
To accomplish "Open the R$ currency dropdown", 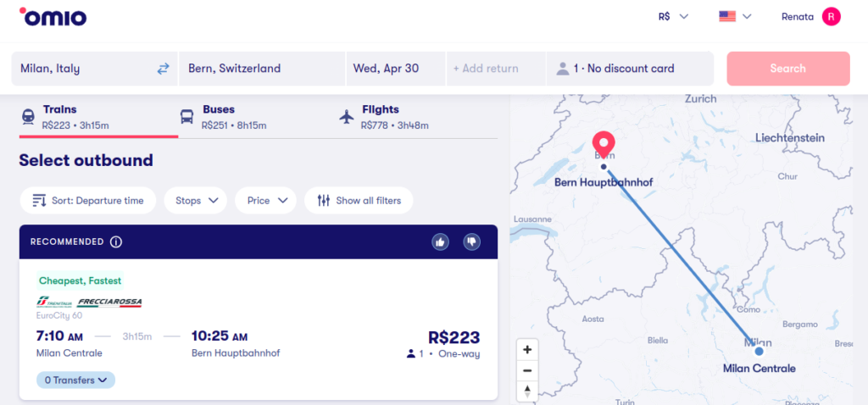I will coord(673,16).
